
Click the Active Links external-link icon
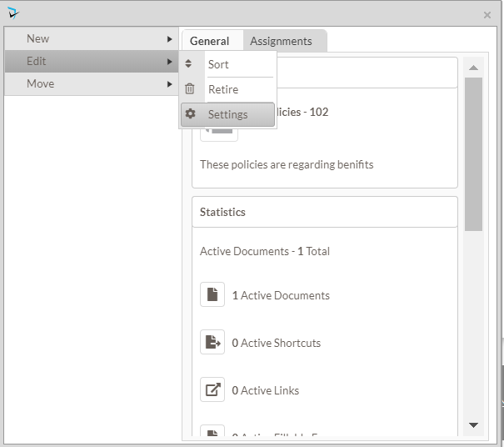(212, 389)
